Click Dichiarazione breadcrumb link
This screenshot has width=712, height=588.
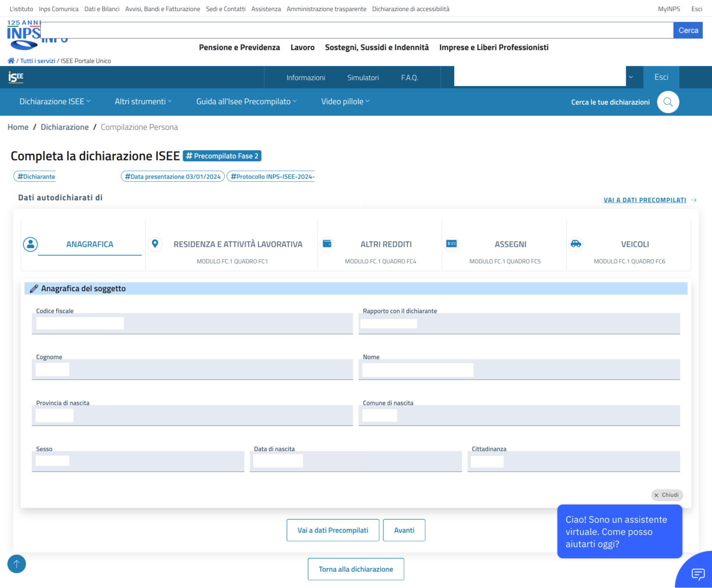tap(65, 127)
